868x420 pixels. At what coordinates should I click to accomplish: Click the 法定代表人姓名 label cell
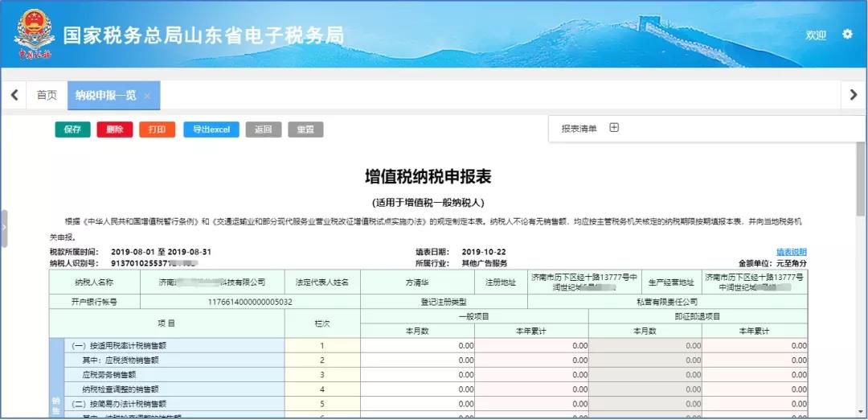[322, 282]
